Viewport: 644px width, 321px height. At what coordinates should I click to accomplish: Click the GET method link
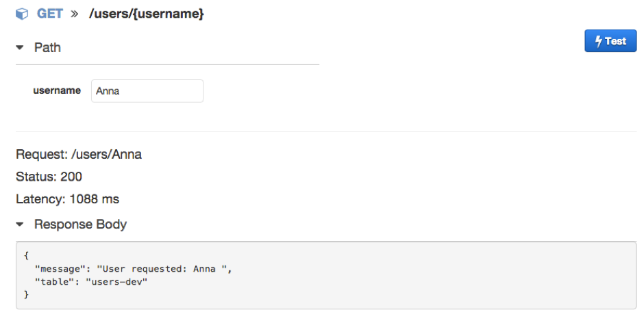[50, 14]
